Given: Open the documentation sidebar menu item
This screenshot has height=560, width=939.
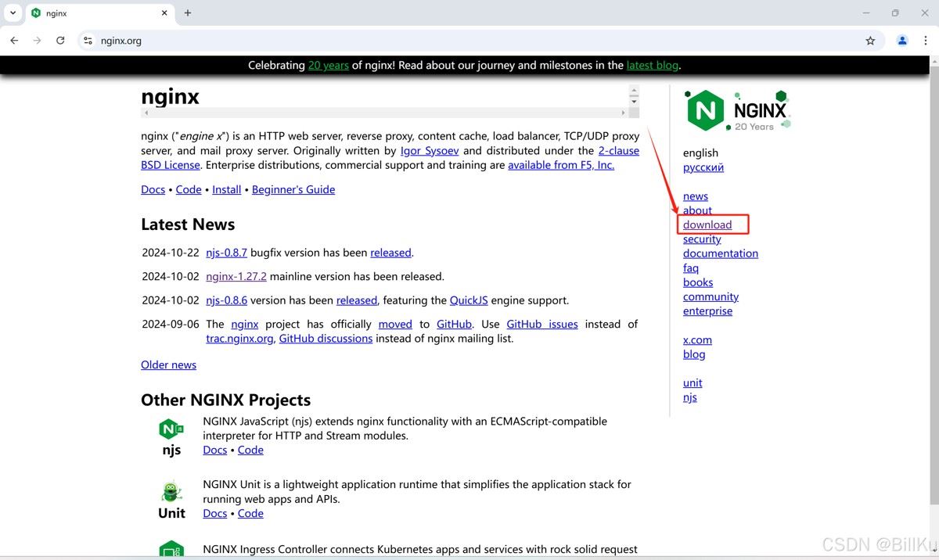Looking at the screenshot, I should (x=721, y=253).
